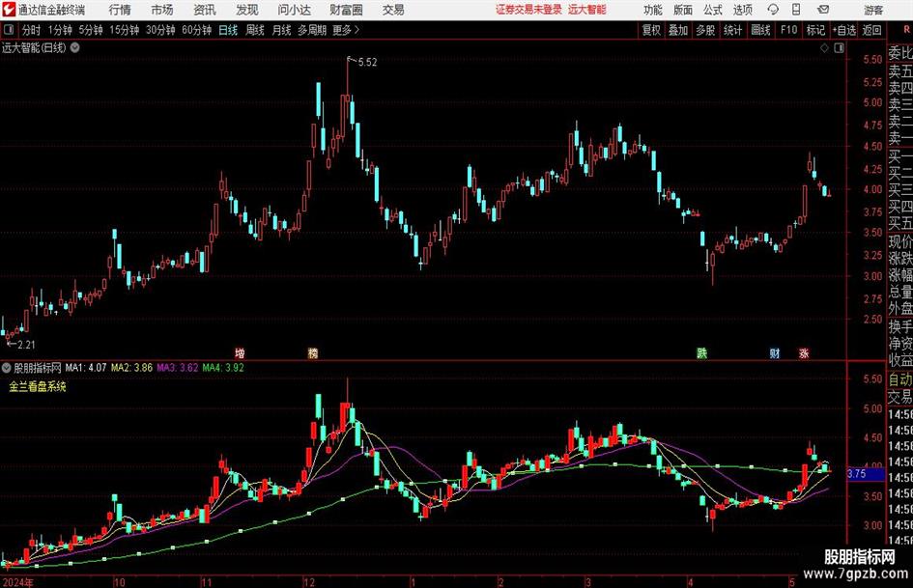Open the headset customer service icon
Viewport: 913px width, 588px height.
click(773, 10)
